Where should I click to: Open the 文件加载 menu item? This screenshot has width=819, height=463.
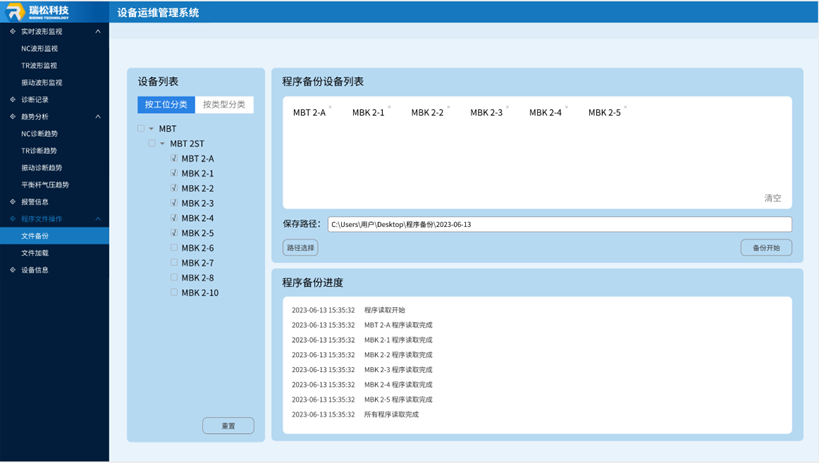[x=35, y=253]
